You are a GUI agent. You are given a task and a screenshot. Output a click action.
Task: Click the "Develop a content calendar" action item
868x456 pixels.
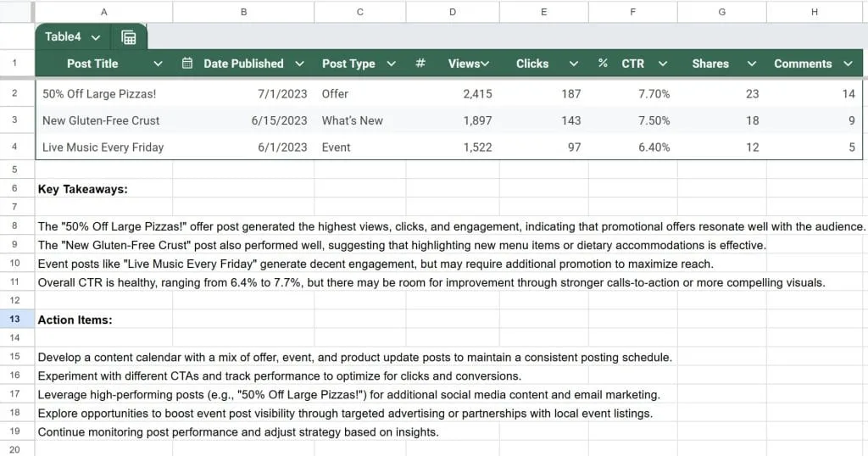(355, 357)
